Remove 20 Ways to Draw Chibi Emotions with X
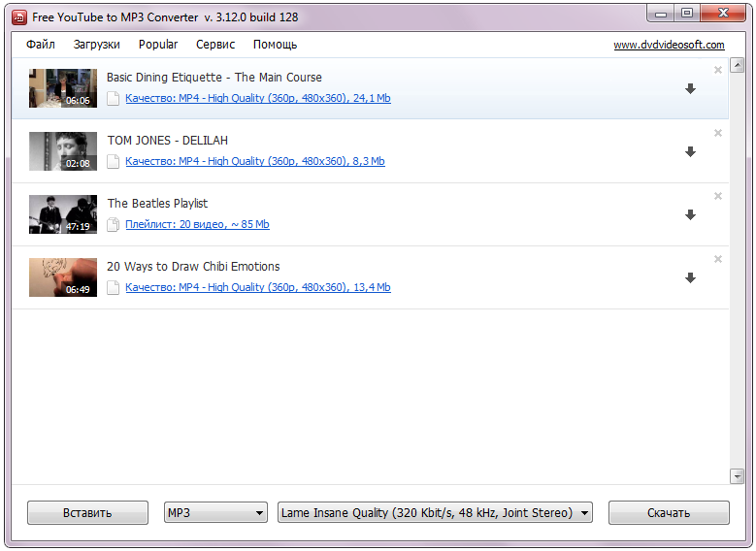 tap(718, 259)
